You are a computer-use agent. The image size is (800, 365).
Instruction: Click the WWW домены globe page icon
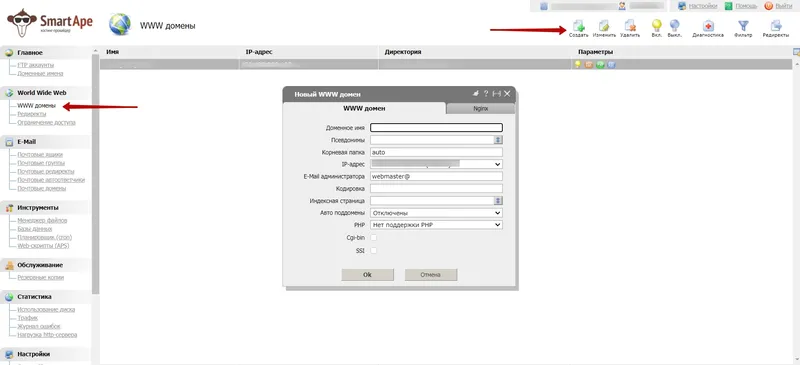click(x=120, y=25)
